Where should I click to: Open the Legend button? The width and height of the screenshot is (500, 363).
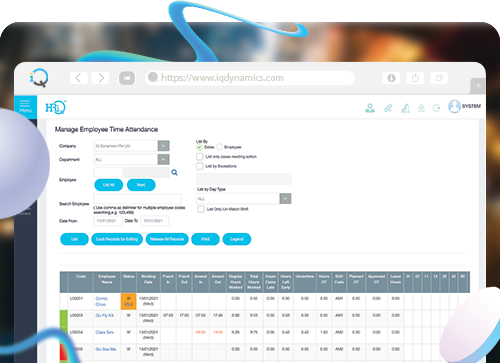pos(237,239)
